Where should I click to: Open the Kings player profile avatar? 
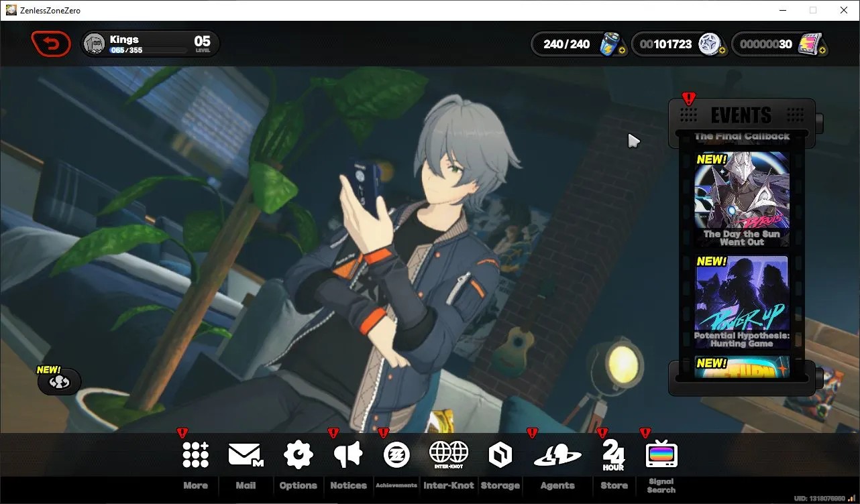click(95, 44)
